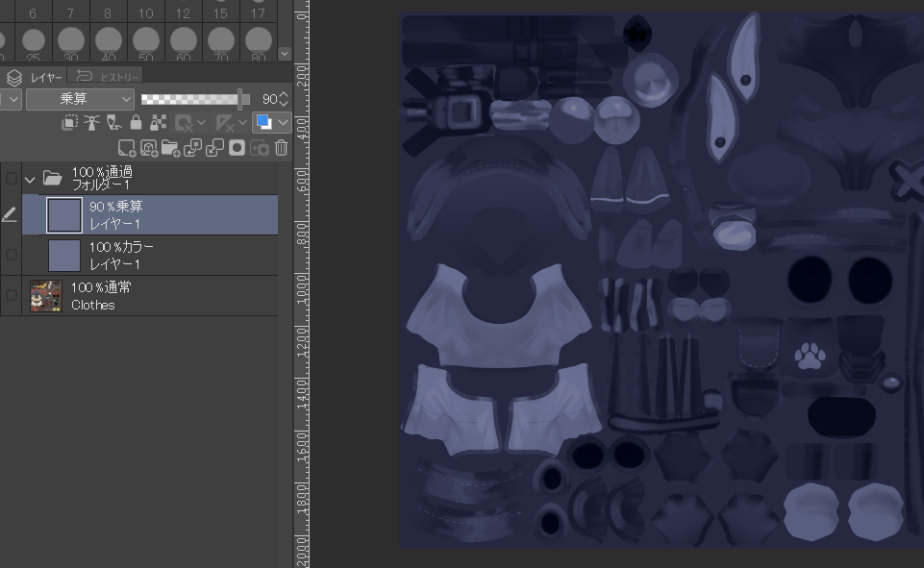Toggle checkbox beside 100%カラー layer

point(12,255)
